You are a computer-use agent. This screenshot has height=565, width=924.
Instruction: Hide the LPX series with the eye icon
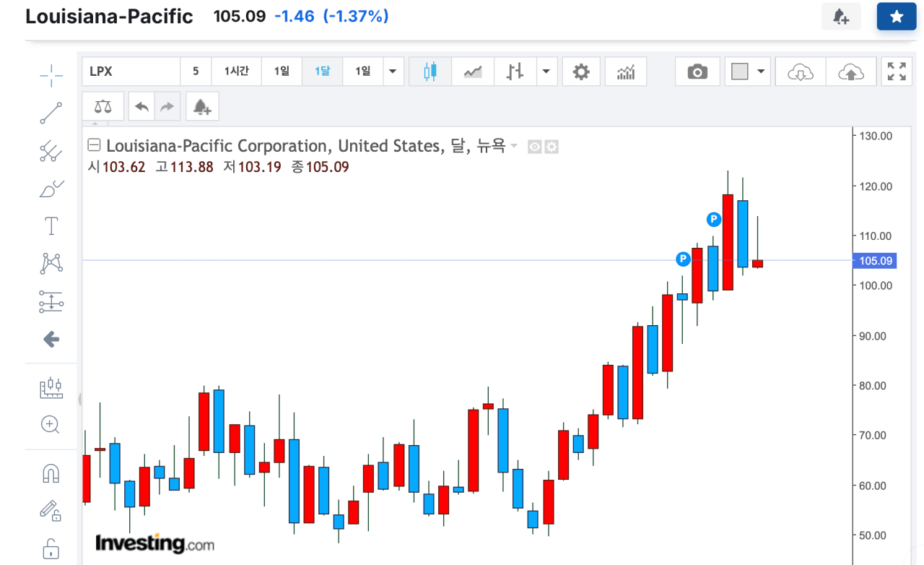pos(535,147)
